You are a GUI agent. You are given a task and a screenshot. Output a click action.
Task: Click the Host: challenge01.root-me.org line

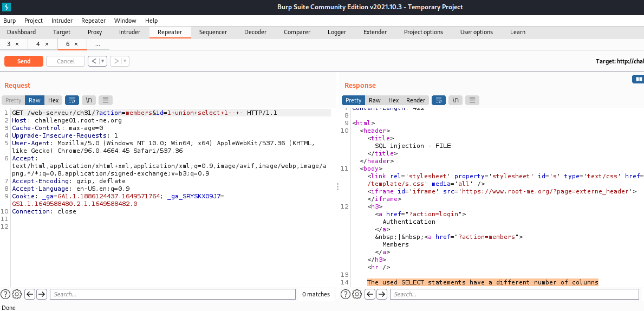pos(67,120)
